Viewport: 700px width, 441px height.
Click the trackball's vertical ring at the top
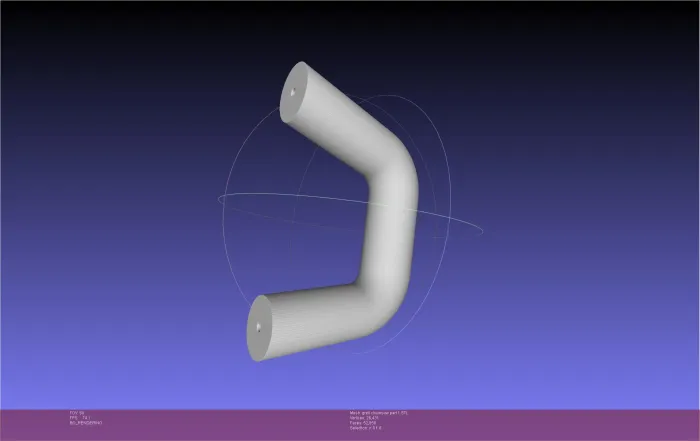400,97
